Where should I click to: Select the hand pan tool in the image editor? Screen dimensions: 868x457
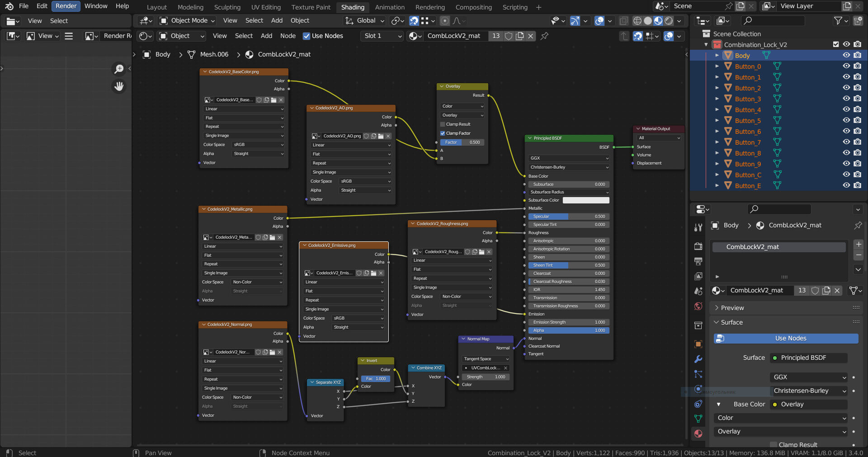(119, 86)
